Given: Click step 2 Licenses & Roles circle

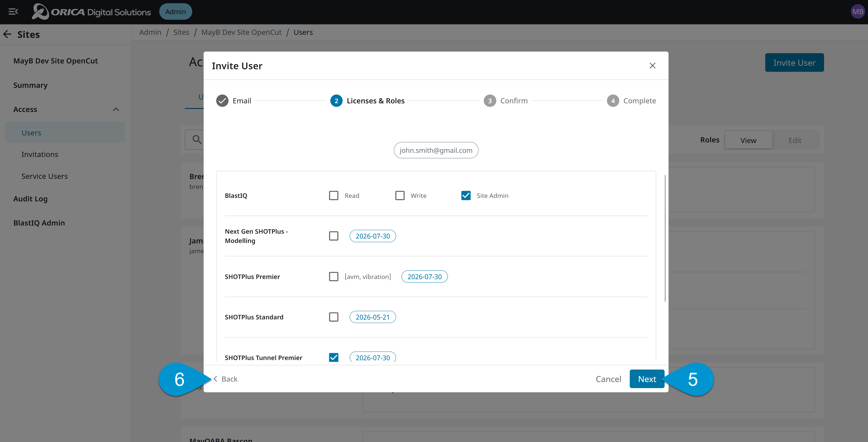Looking at the screenshot, I should click(x=336, y=101).
